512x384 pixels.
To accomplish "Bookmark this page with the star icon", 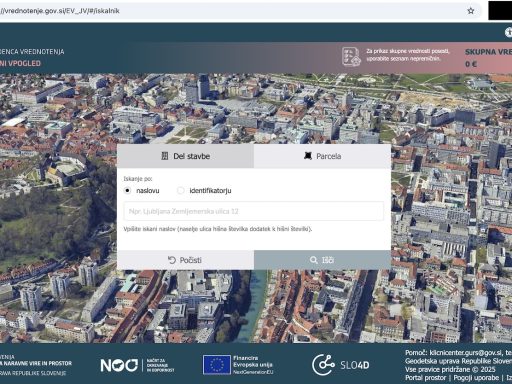I will pyautogui.click(x=470, y=11).
